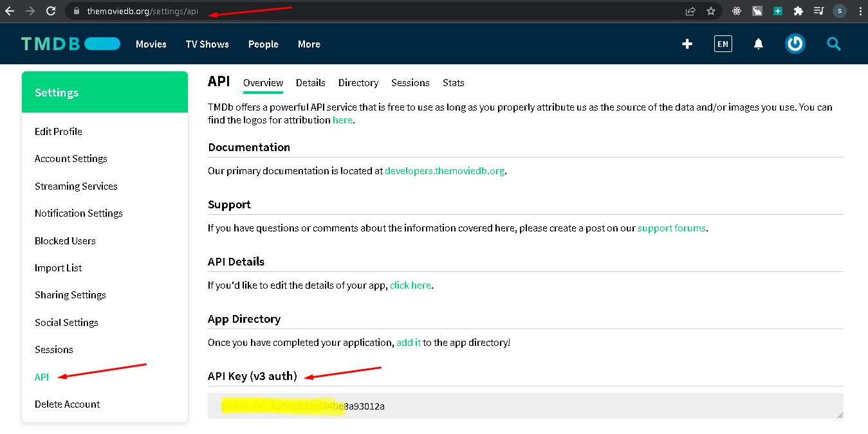The image size is (868, 434).
Task: Select API in the settings sidebar
Action: click(x=42, y=377)
